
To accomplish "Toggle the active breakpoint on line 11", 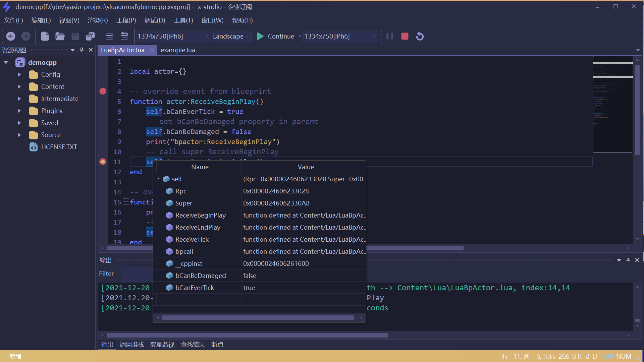I will (103, 162).
